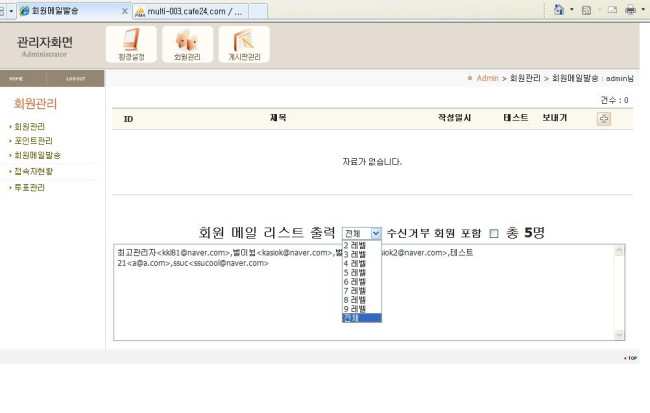Click the plus icon in table header
The width and height of the screenshot is (650, 413).
[x=603, y=119]
